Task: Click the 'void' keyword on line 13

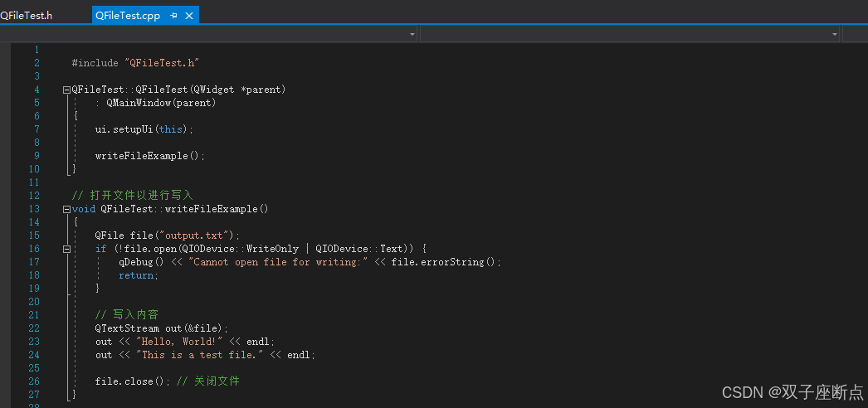Action: (84, 209)
